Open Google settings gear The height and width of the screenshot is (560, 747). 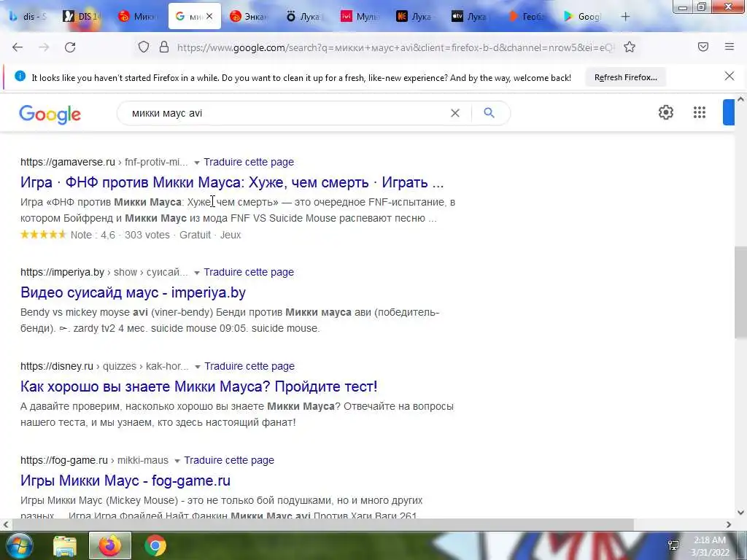point(665,112)
